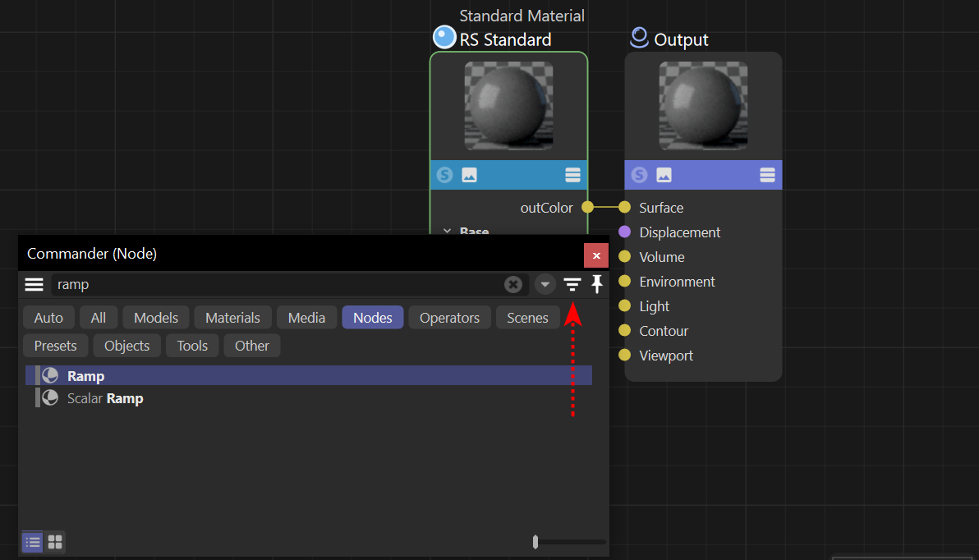Switch Commander to grid view
This screenshot has height=560, width=979.
point(55,542)
